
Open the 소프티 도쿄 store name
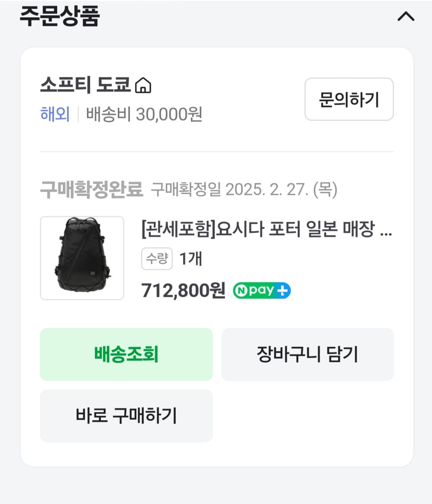point(85,85)
